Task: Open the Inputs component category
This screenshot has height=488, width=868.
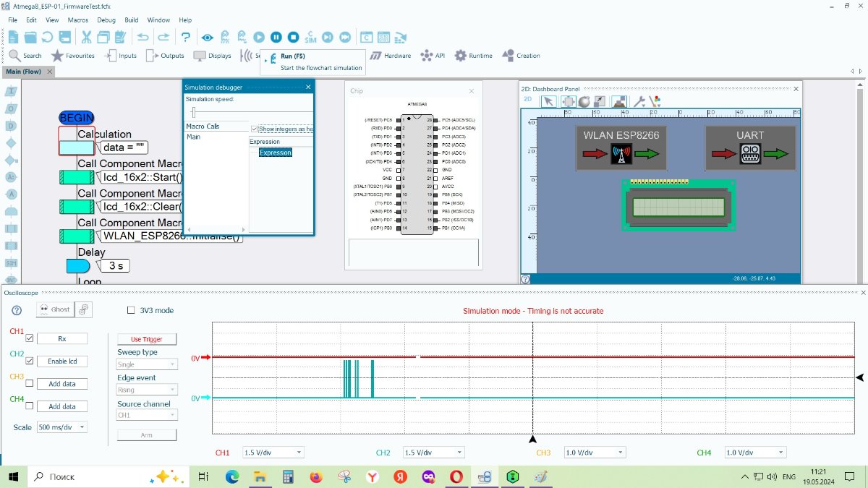Action: click(x=120, y=56)
